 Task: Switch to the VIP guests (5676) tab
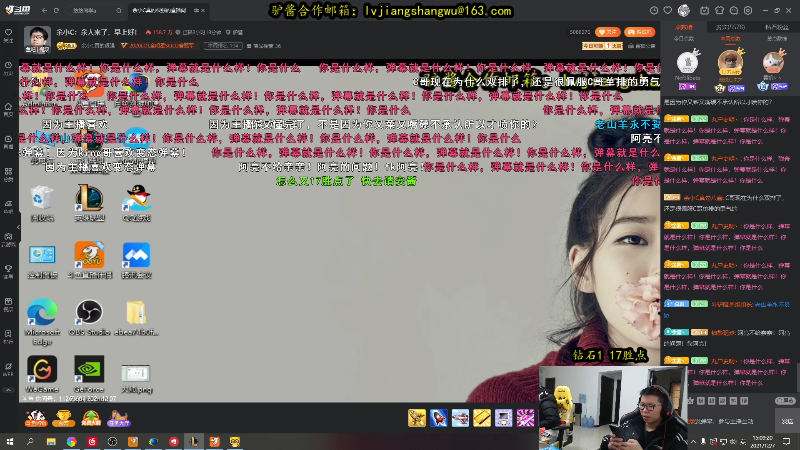730,27
